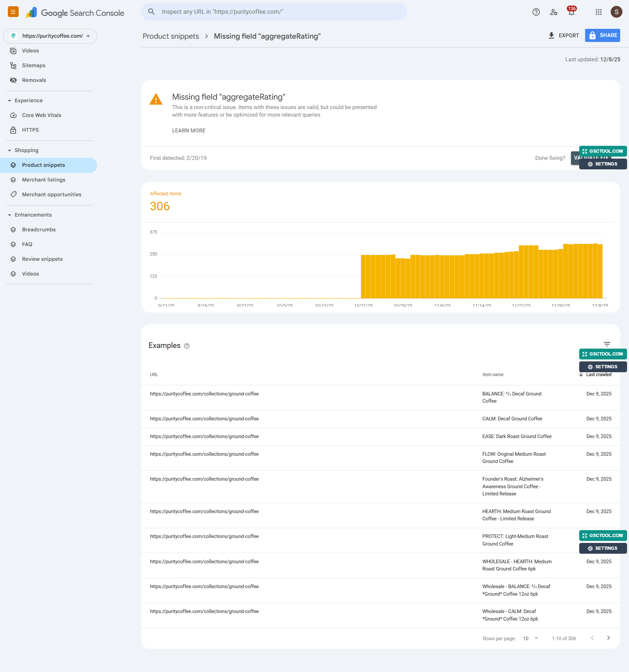Click the Inspect any URL search field

[274, 12]
